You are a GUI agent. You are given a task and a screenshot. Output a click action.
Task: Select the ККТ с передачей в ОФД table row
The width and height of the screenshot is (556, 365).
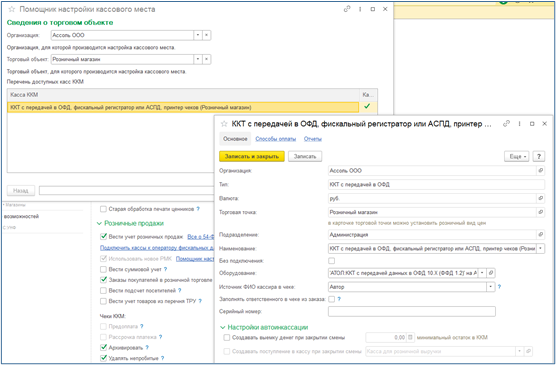(183, 107)
